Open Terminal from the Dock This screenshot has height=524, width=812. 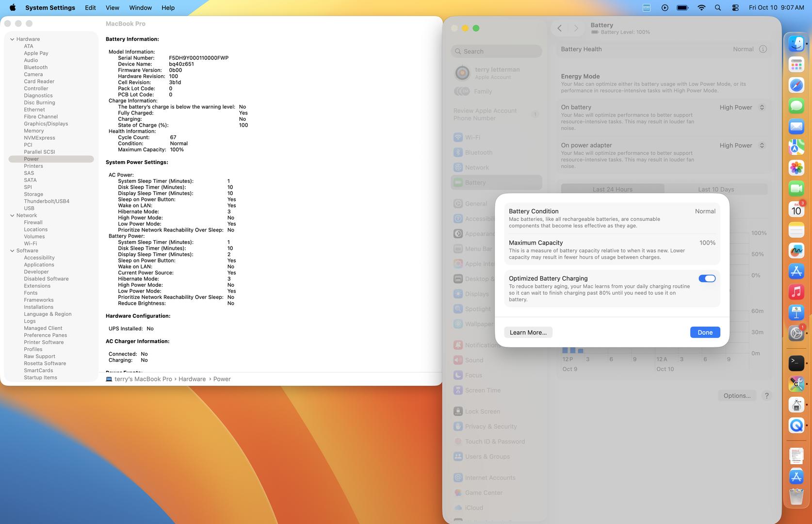pyautogui.click(x=796, y=362)
